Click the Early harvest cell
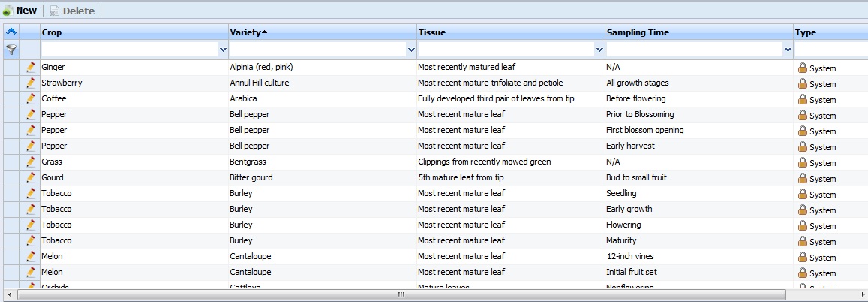This screenshot has height=302, width=868. [x=698, y=146]
